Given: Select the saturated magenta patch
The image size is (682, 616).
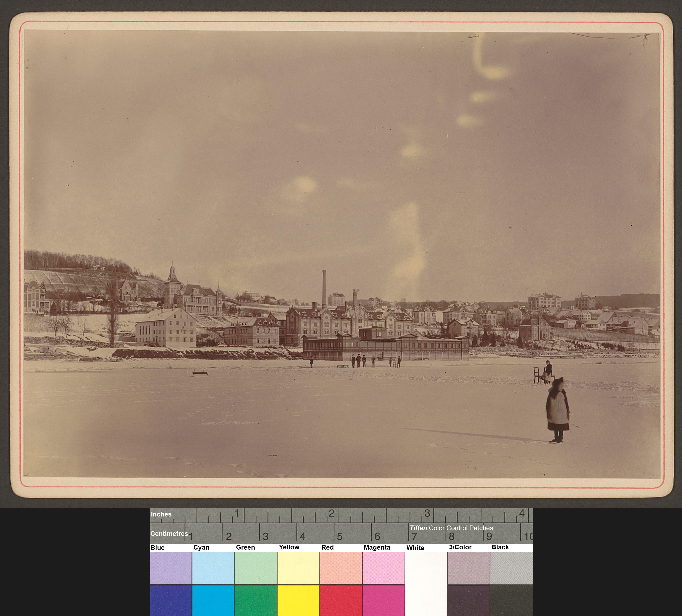Looking at the screenshot, I should 384,600.
